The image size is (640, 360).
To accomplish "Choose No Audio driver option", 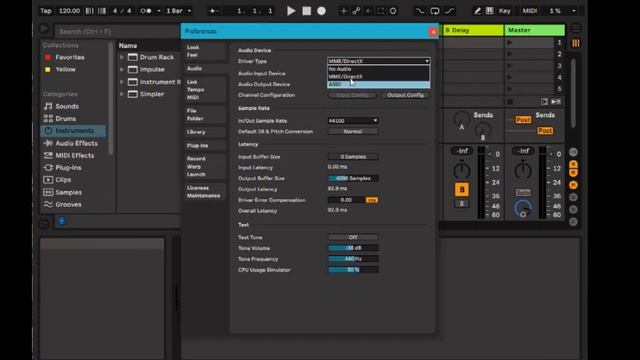I will 378,69.
